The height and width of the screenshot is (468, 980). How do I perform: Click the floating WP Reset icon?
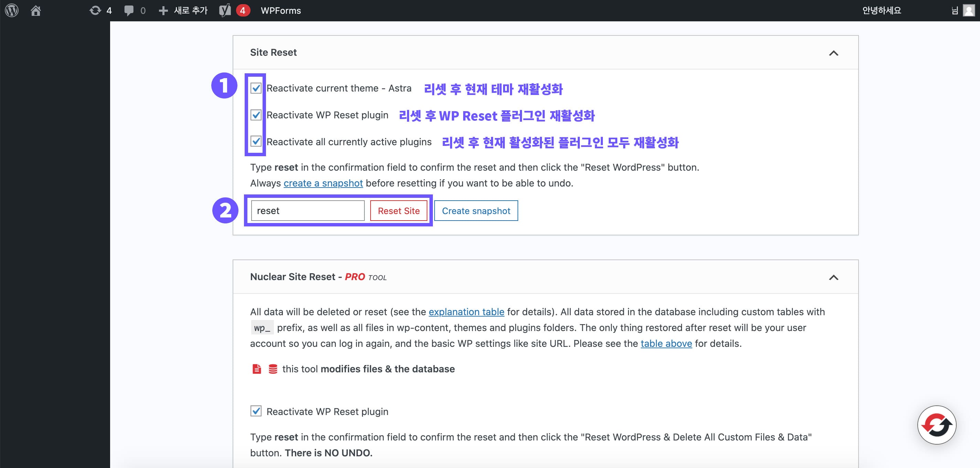[936, 425]
